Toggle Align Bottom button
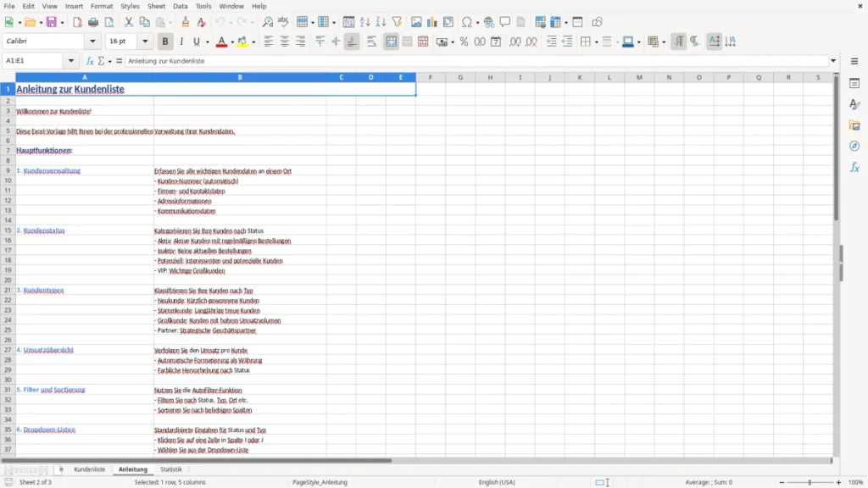The height and width of the screenshot is (488, 868). [x=352, y=42]
